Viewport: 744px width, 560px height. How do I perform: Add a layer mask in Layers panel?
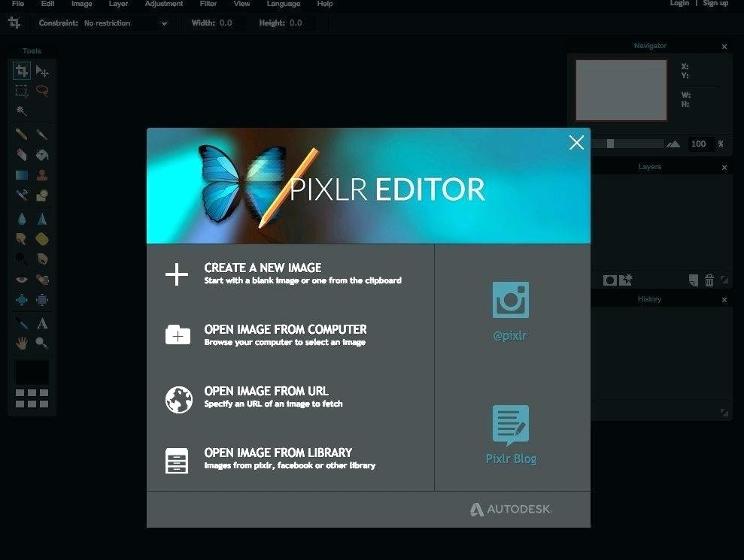[x=610, y=280]
